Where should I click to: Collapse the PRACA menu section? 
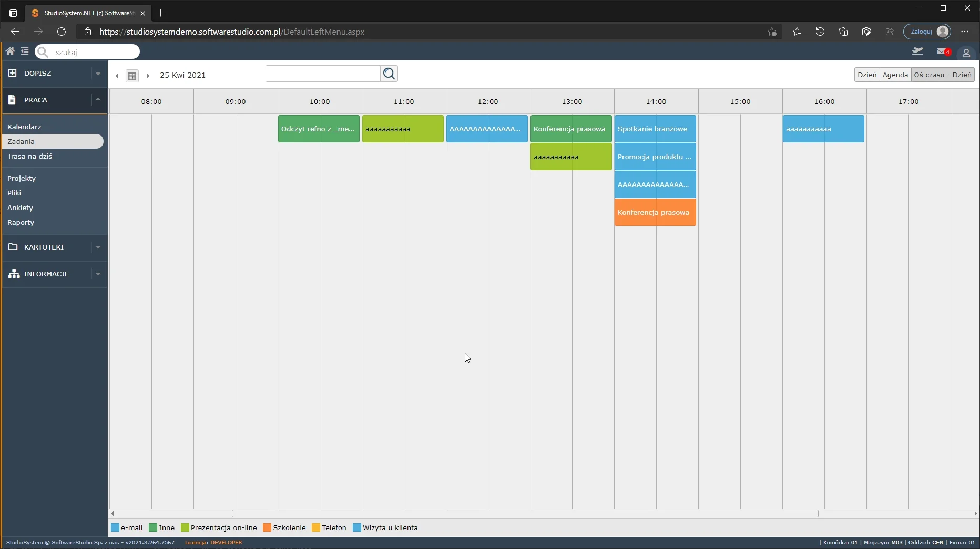[x=98, y=100]
